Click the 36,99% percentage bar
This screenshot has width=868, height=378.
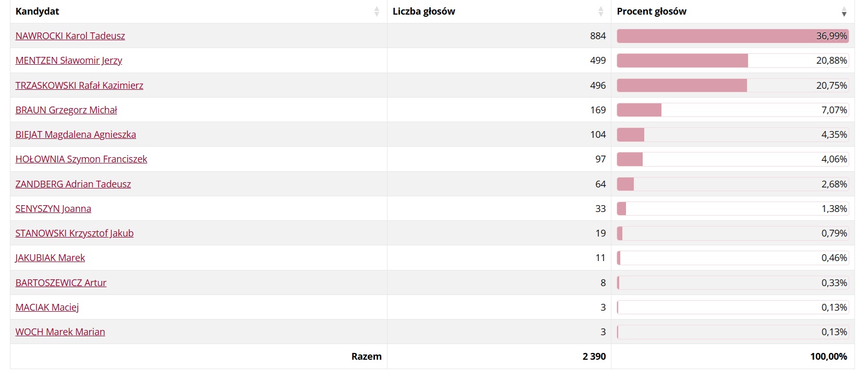[733, 36]
